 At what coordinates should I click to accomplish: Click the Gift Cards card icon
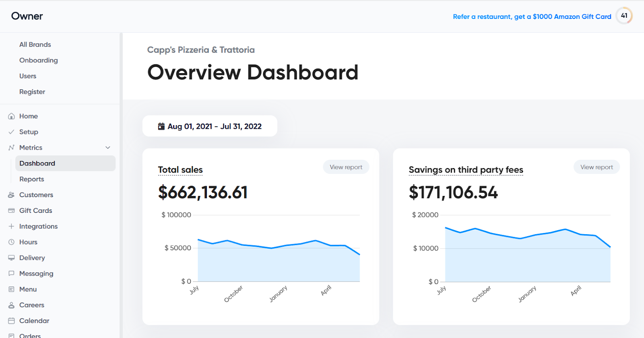[11, 210]
